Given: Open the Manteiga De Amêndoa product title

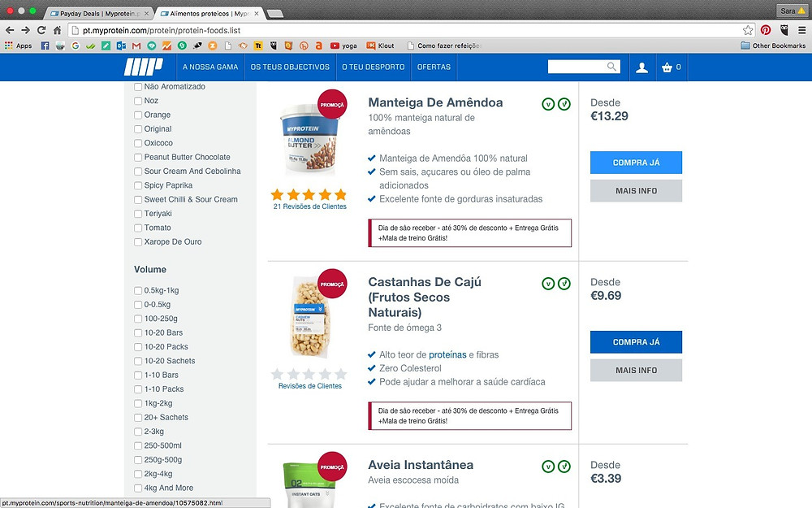Looking at the screenshot, I should [435, 102].
